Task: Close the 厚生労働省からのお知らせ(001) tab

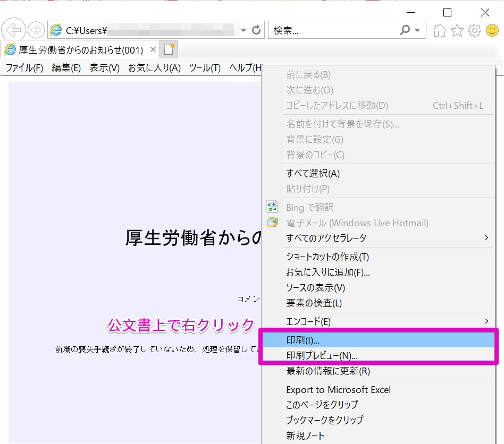Action: pos(153,49)
